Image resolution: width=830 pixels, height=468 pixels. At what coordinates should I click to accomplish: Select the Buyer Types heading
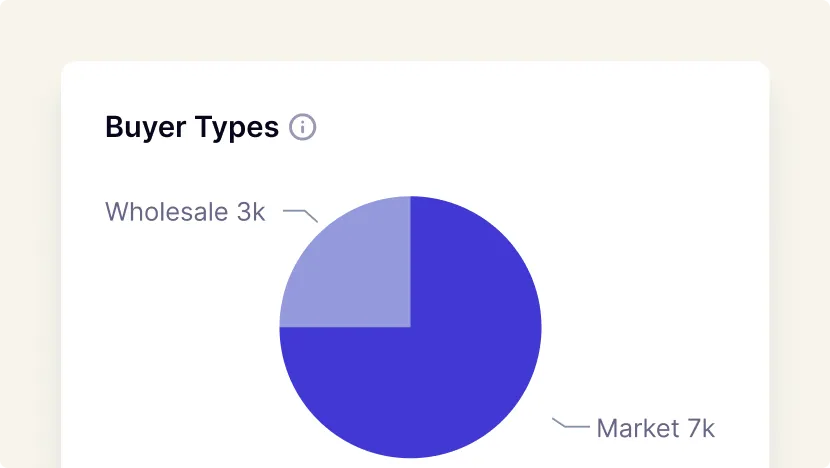tap(191, 128)
